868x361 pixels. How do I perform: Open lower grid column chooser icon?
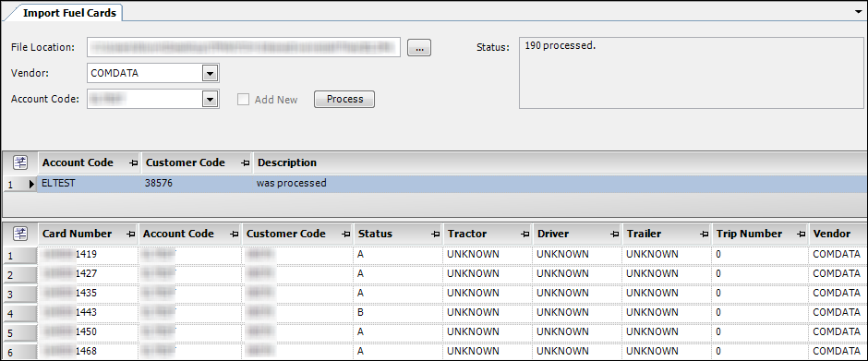pyautogui.click(x=20, y=234)
